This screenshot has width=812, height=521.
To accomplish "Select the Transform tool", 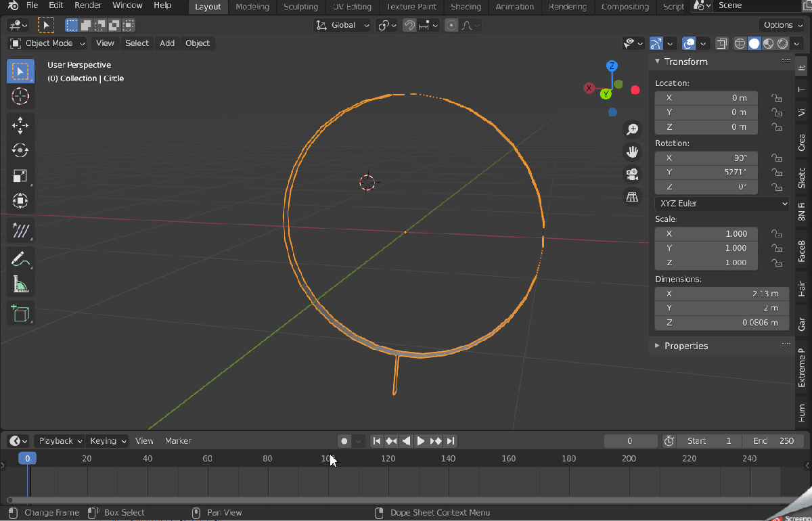I will (20, 201).
